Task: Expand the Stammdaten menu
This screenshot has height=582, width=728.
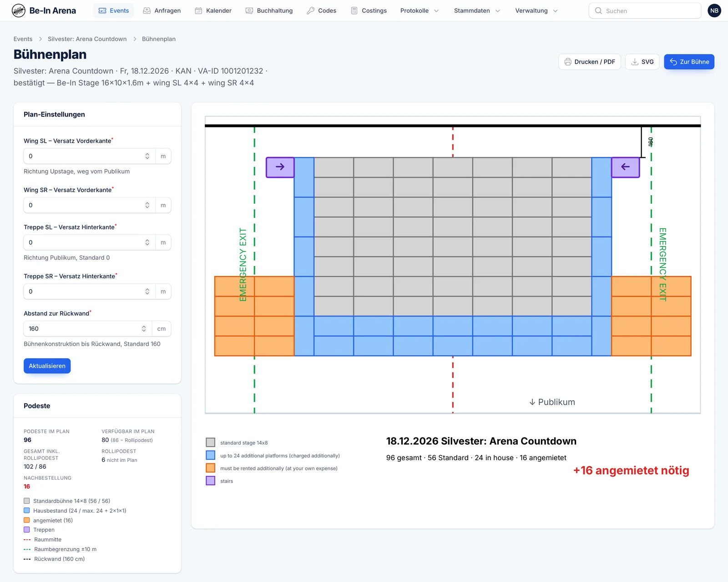Action: coord(477,10)
